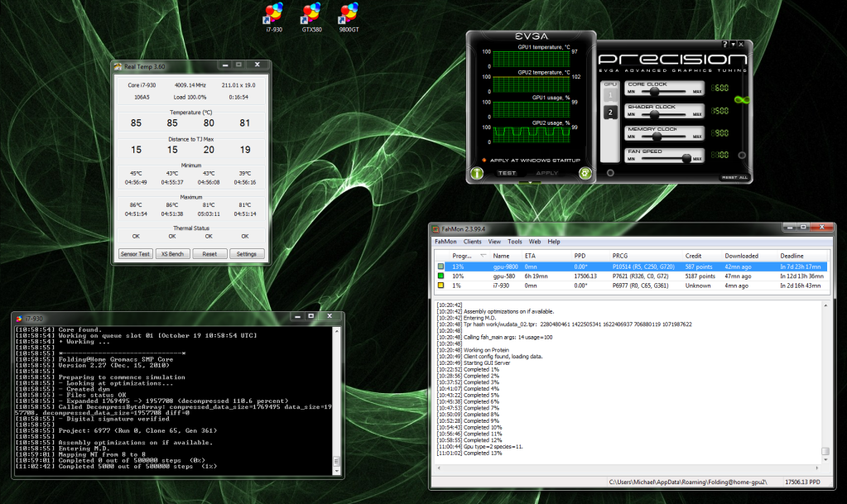Sort by the Progress column header

(x=469, y=256)
